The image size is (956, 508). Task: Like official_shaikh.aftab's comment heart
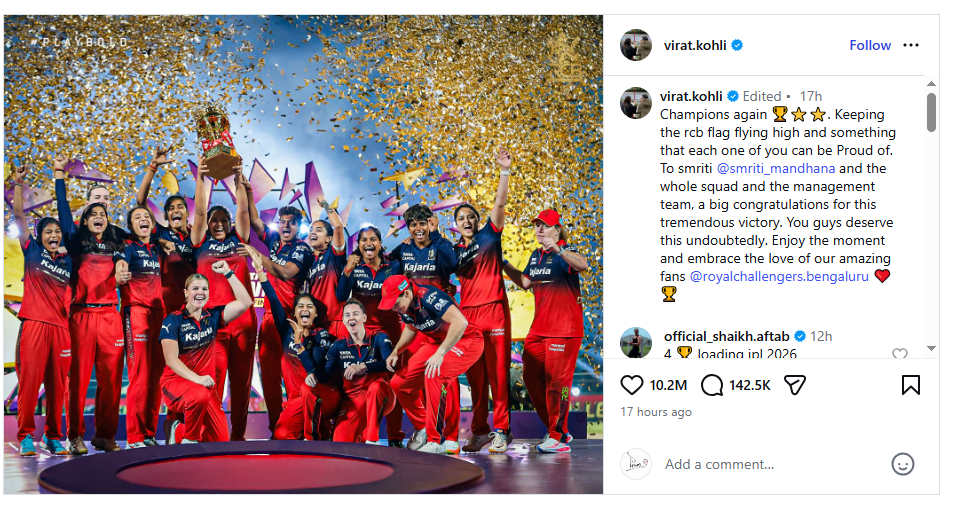(899, 354)
